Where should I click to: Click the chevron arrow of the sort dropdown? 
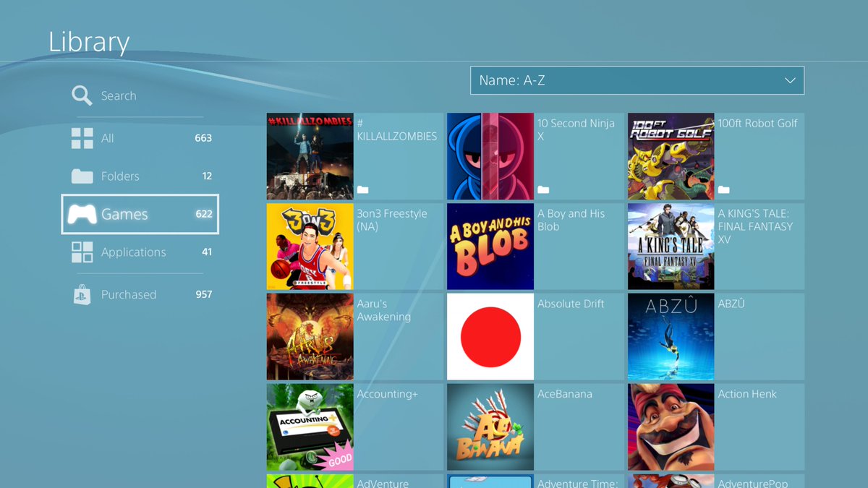point(790,80)
